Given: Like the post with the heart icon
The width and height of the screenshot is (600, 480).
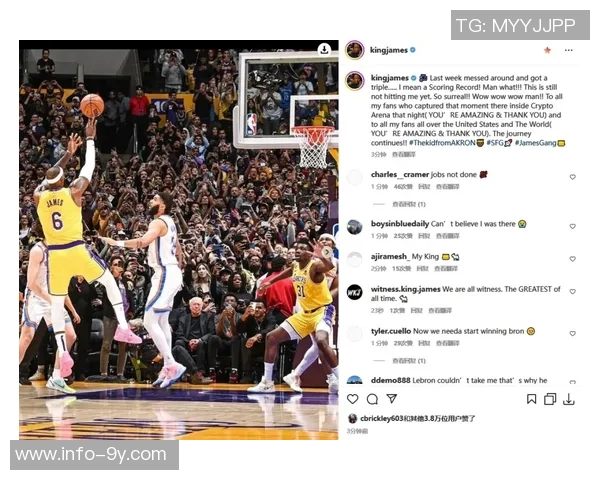Looking at the screenshot, I should [x=352, y=399].
